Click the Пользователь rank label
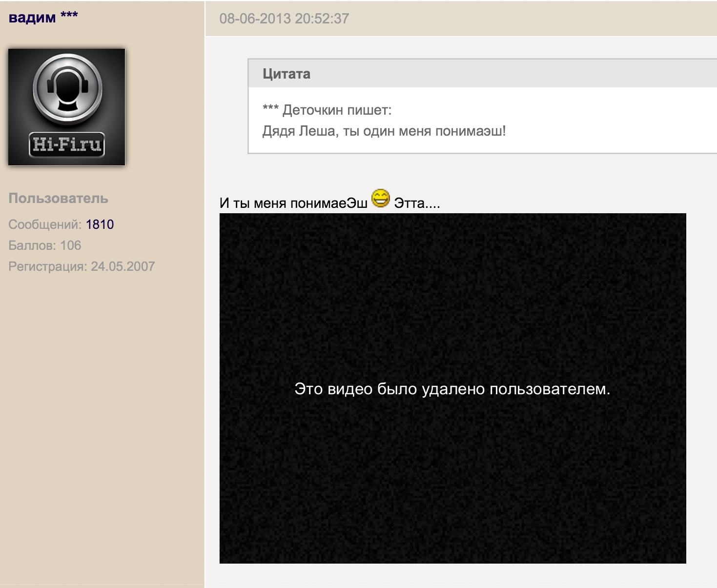 tap(58, 199)
